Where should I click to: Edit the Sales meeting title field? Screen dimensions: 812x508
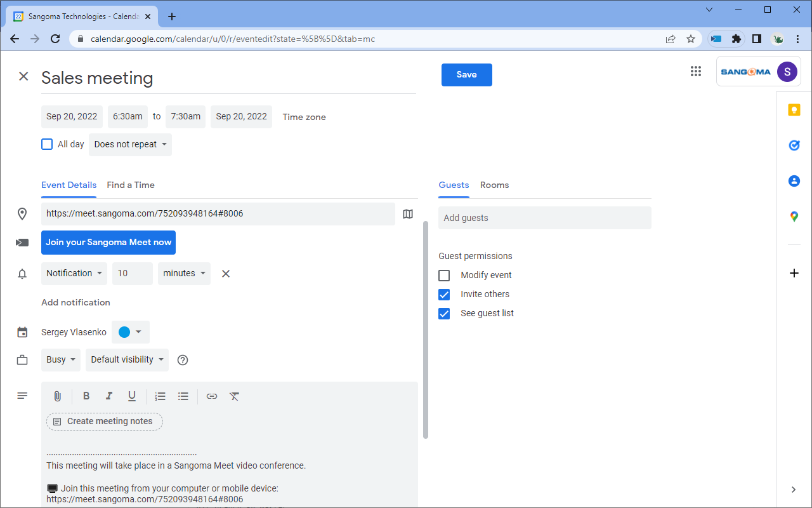(228, 78)
